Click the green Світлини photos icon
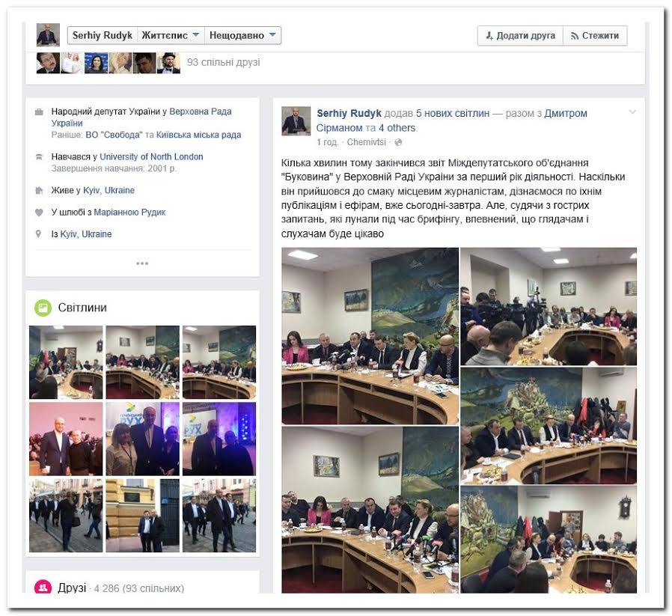 (43, 308)
